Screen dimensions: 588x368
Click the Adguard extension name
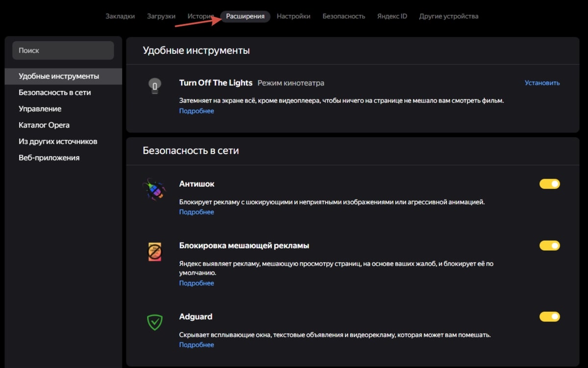pyautogui.click(x=196, y=317)
